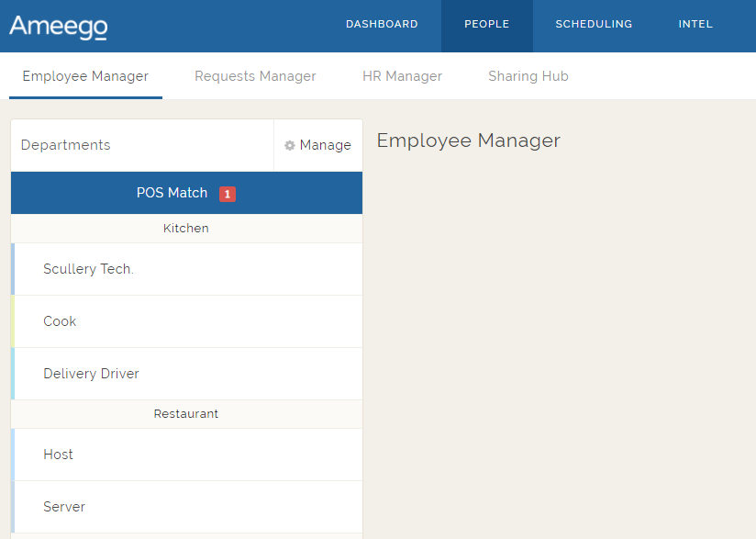Click the POS Match button
Viewport: 756px width, 539px height.
[172, 193]
